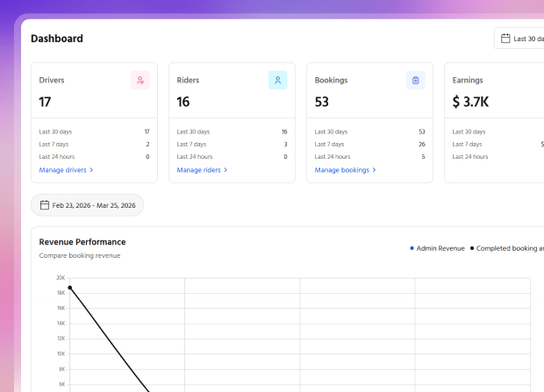Viewport: 544px width, 392px height.
Task: Click Earnings Last 30 days row label
Action: pyautogui.click(x=469, y=132)
